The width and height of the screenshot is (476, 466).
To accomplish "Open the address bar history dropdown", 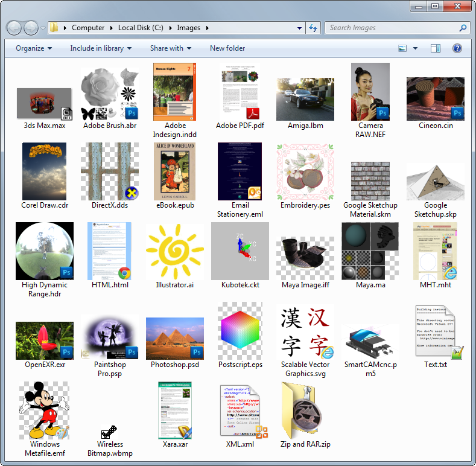I will (299, 28).
